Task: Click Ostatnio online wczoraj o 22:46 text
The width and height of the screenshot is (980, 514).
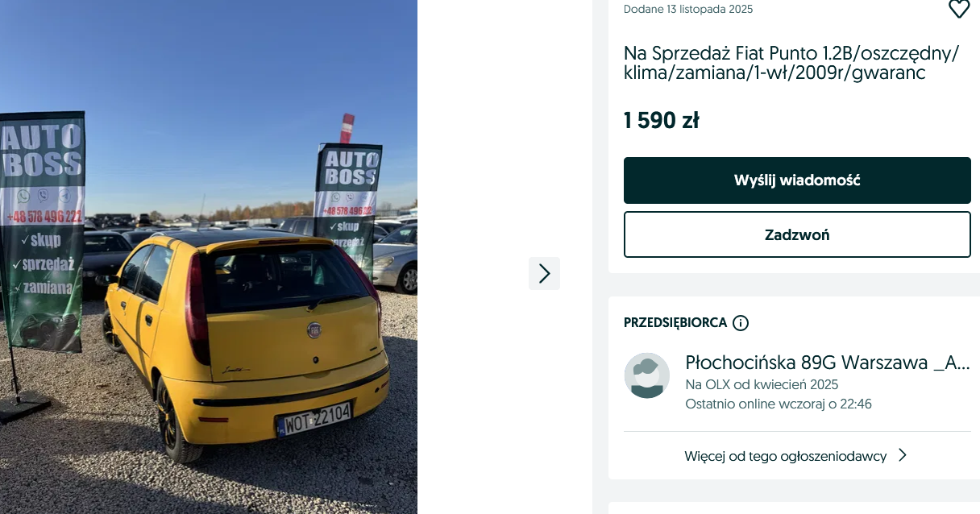Action: click(x=779, y=404)
